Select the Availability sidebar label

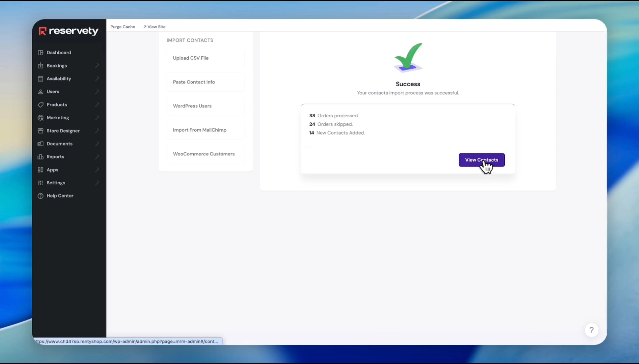(59, 79)
